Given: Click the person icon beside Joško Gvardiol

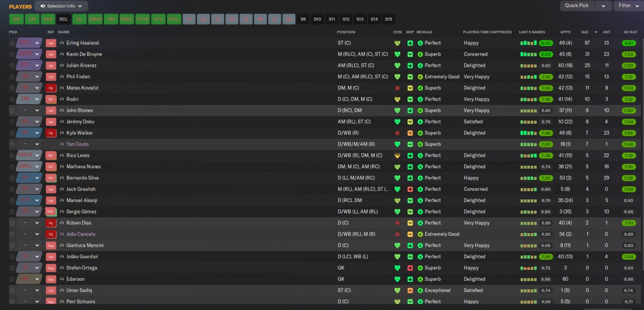Looking at the screenshot, I should [62, 257].
